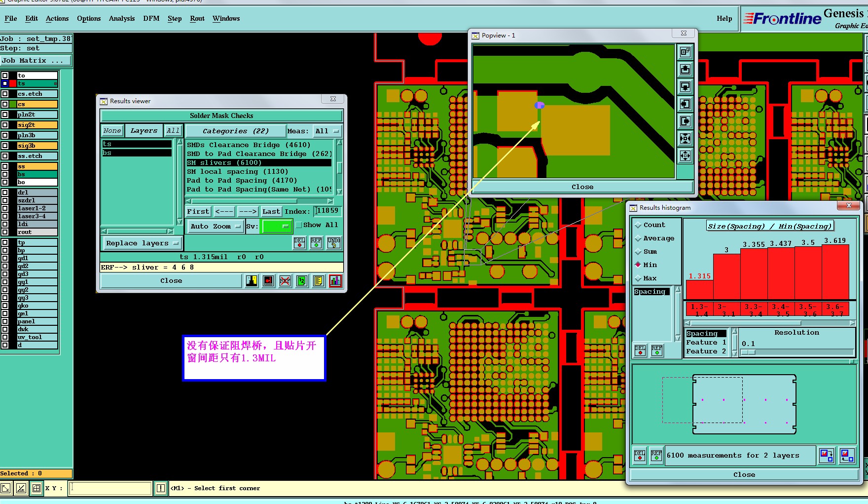Screen dimensions: 868x504
Task: Click the DEL icon in Results viewer
Action: 299,242
